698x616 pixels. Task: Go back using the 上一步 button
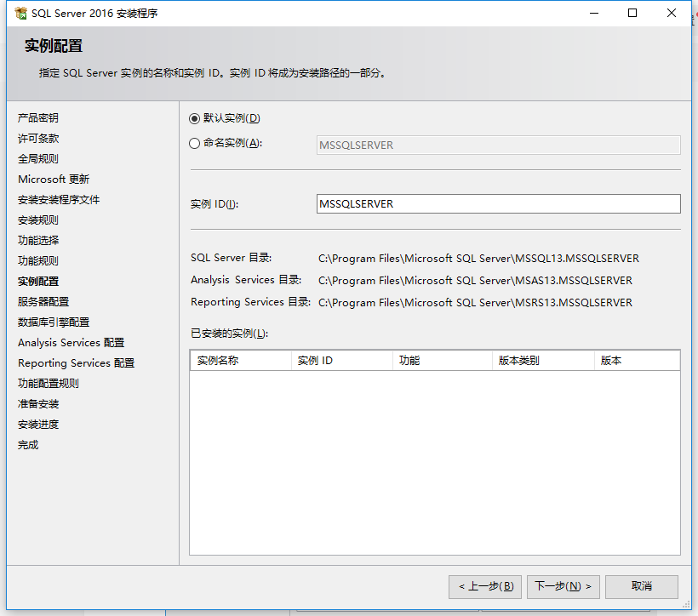[485, 586]
